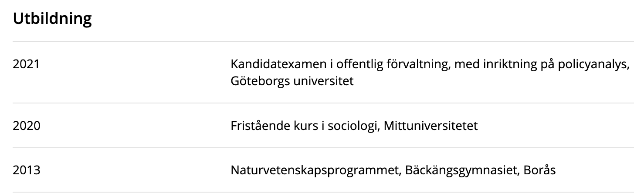Select the year 2013 entry
644x193 pixels.
click(x=27, y=170)
